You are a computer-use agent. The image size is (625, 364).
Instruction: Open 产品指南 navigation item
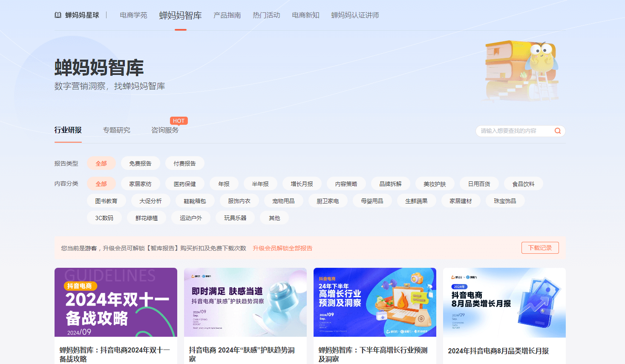tap(227, 15)
